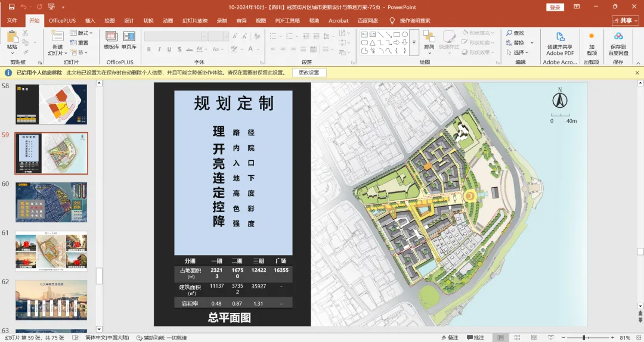
Task: Toggle Underline formatting button
Action: (169, 49)
